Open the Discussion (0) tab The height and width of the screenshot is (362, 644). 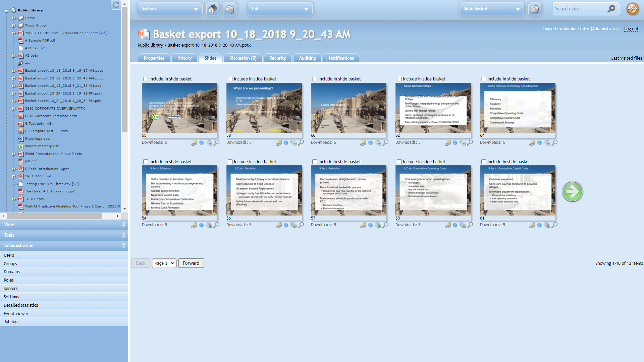243,58
